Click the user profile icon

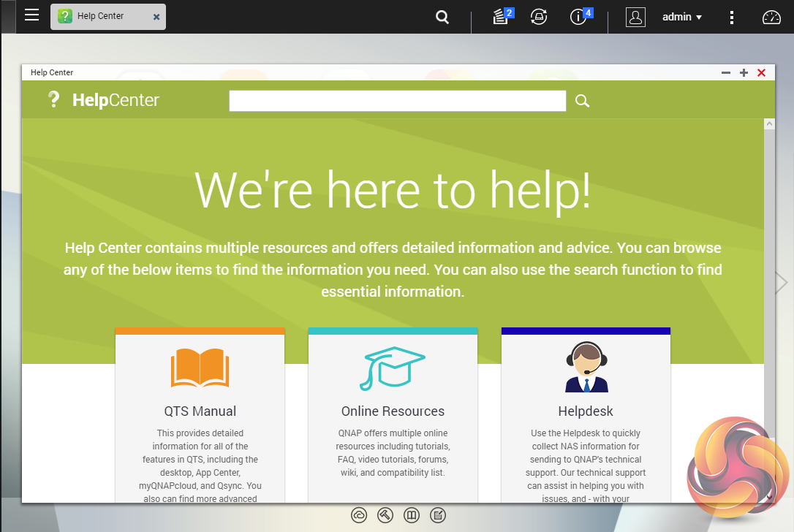pos(635,17)
